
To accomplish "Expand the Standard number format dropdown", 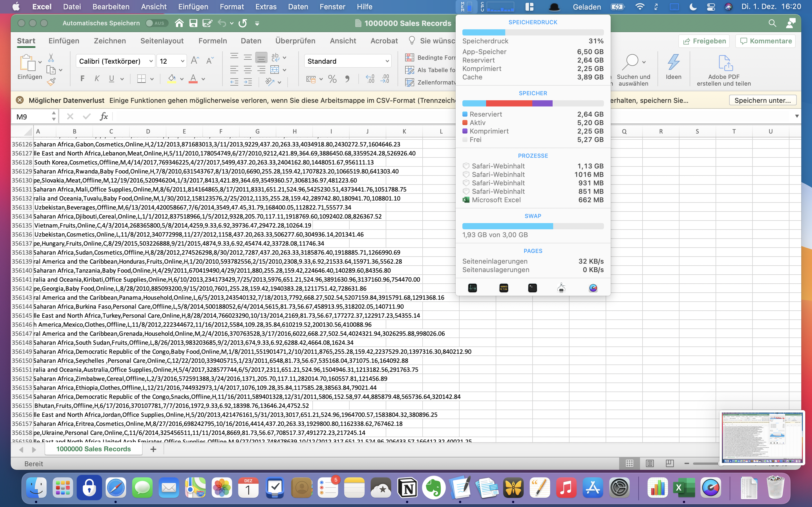I will (x=387, y=61).
